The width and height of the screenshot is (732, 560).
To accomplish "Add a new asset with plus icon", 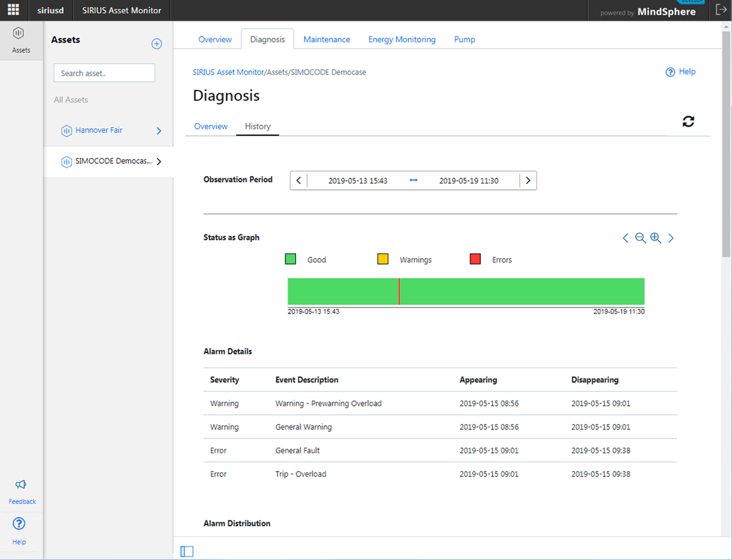I will coord(157,44).
